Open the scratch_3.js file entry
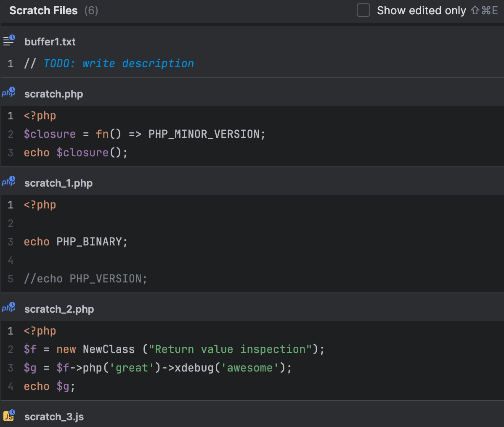Viewport: 504px width, 427px height. pyautogui.click(x=54, y=417)
